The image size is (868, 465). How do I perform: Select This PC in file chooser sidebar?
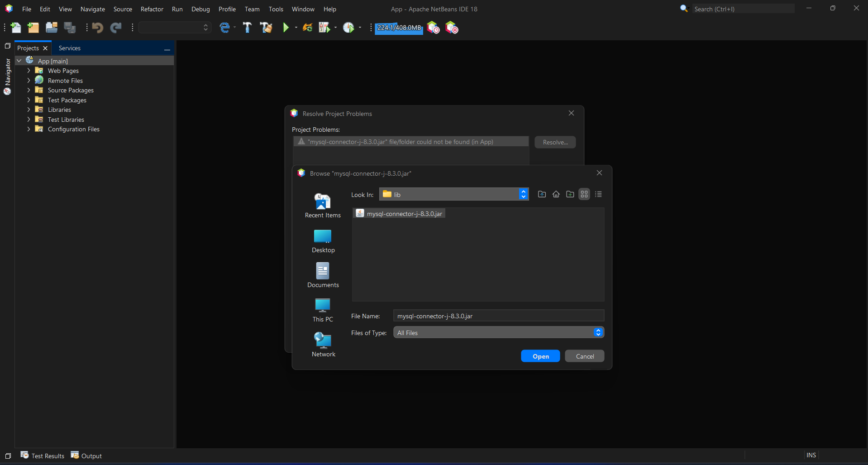click(323, 310)
